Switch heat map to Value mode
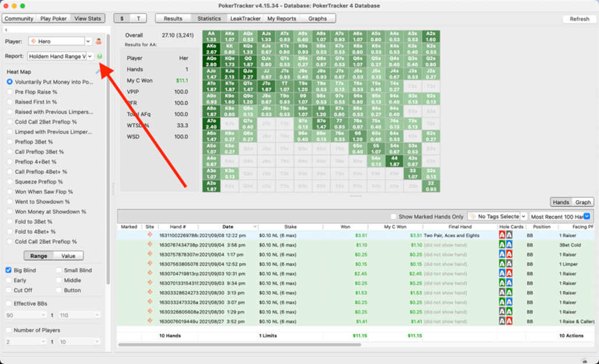Viewport: 599px width, 364px height. click(68, 256)
